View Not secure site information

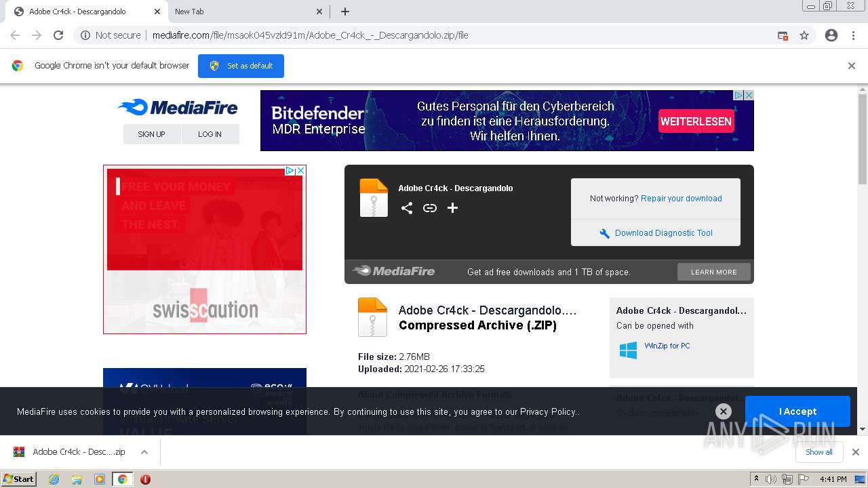pyautogui.click(x=111, y=35)
